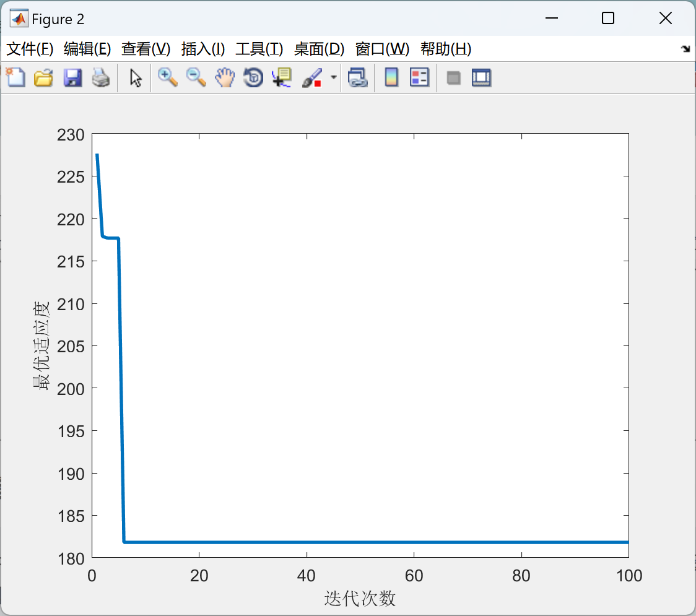
Task: Activate the Zoom Out magnifier tool
Action: pyautogui.click(x=196, y=77)
